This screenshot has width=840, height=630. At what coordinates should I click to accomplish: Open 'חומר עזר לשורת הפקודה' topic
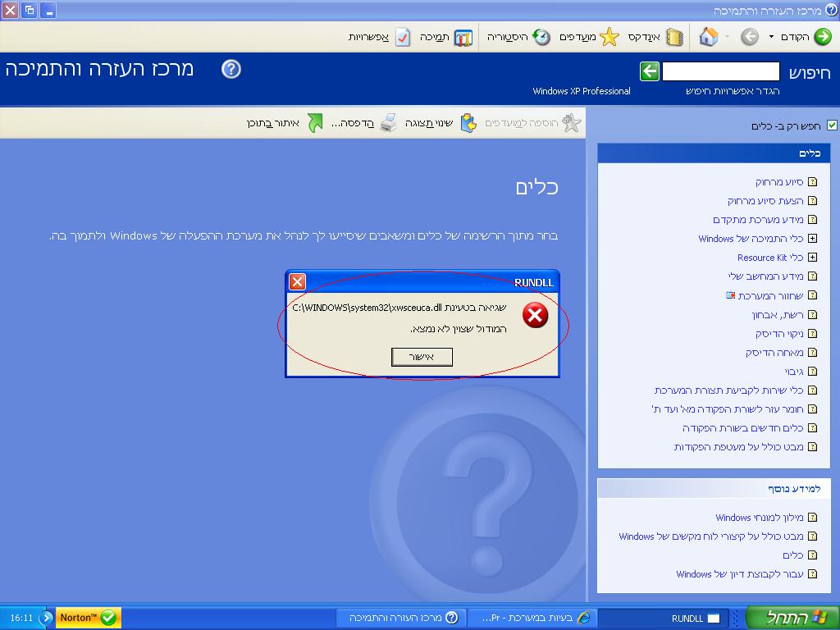pos(727,409)
